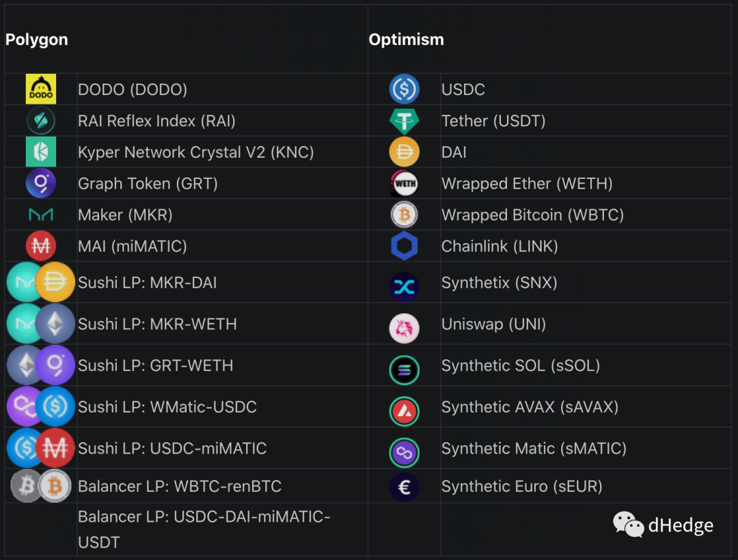This screenshot has height=560, width=738.
Task: Click the Graph Token (GRT) text
Action: (148, 184)
